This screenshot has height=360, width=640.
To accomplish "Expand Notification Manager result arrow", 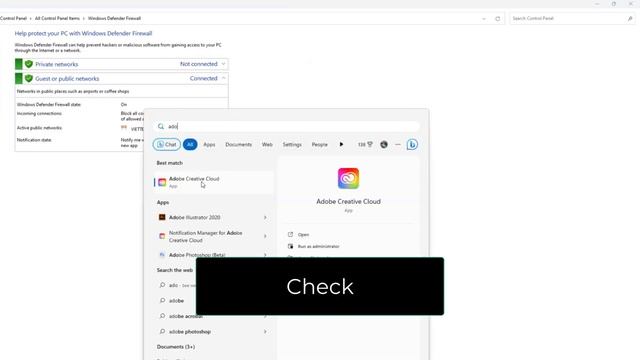I will (265, 236).
